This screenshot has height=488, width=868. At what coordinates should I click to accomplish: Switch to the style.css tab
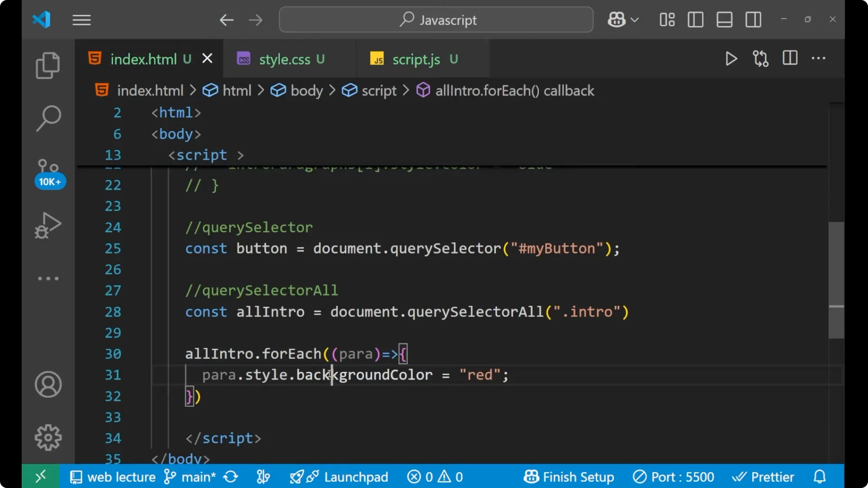[284, 59]
